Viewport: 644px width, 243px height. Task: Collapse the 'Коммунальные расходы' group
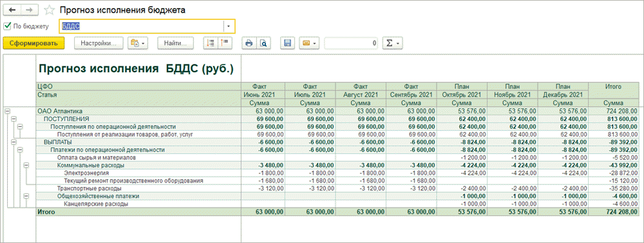tap(27, 165)
